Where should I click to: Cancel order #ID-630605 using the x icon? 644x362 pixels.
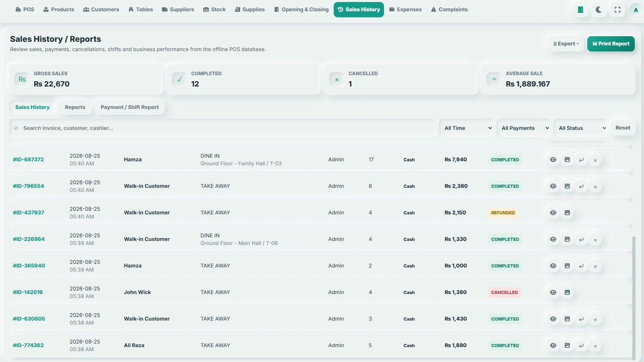pos(595,319)
